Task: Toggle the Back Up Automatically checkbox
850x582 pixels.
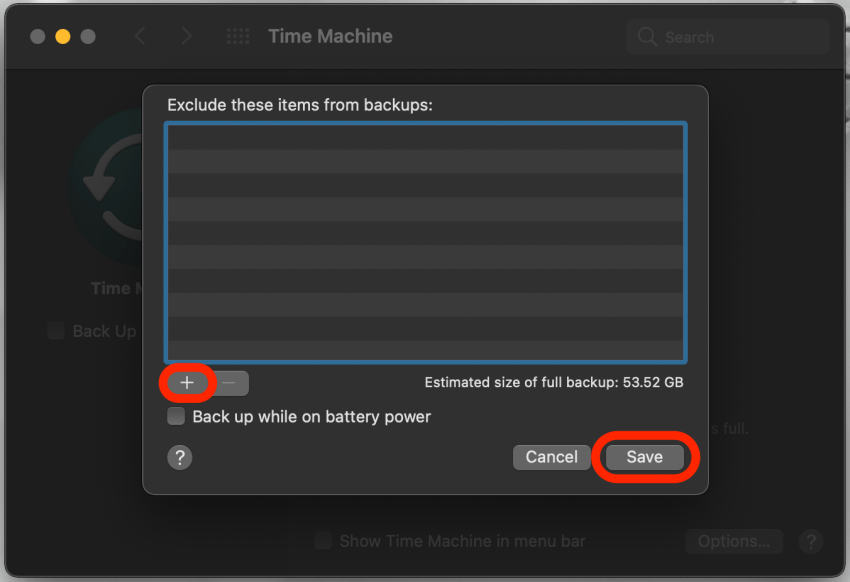Action: click(x=56, y=331)
